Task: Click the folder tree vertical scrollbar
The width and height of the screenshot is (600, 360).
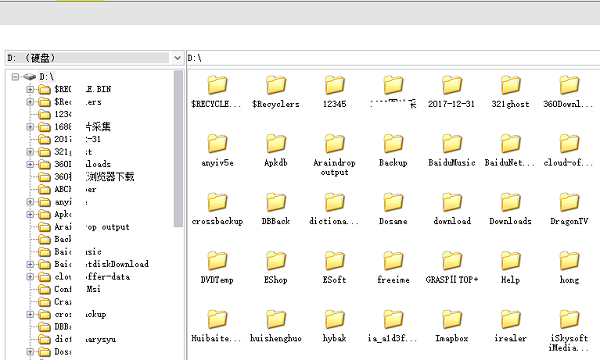Action: pyautogui.click(x=178, y=214)
